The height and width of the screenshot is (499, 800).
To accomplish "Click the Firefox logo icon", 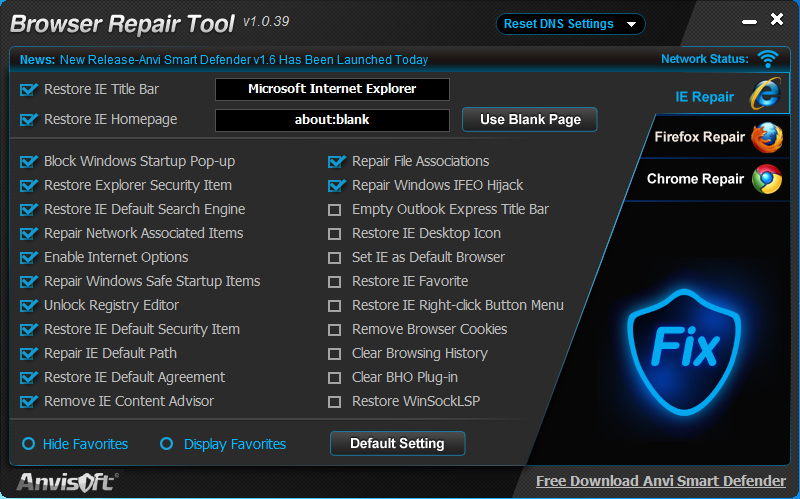I will click(x=767, y=137).
